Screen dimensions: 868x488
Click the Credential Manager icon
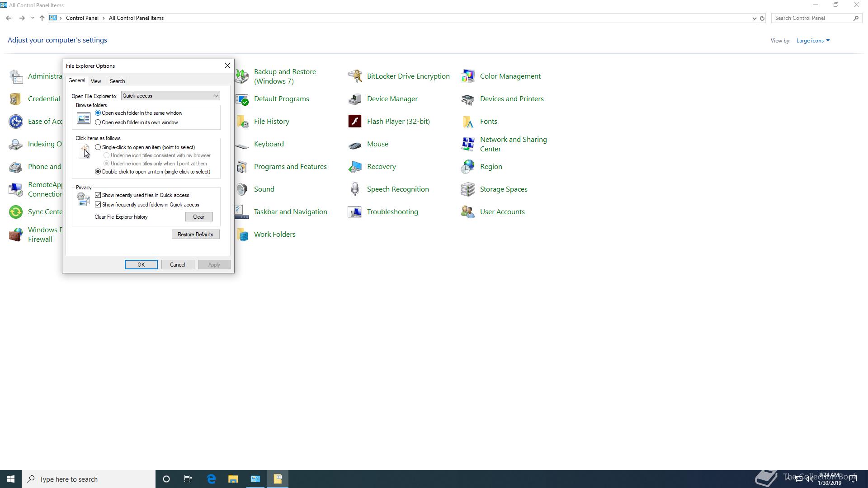16,99
